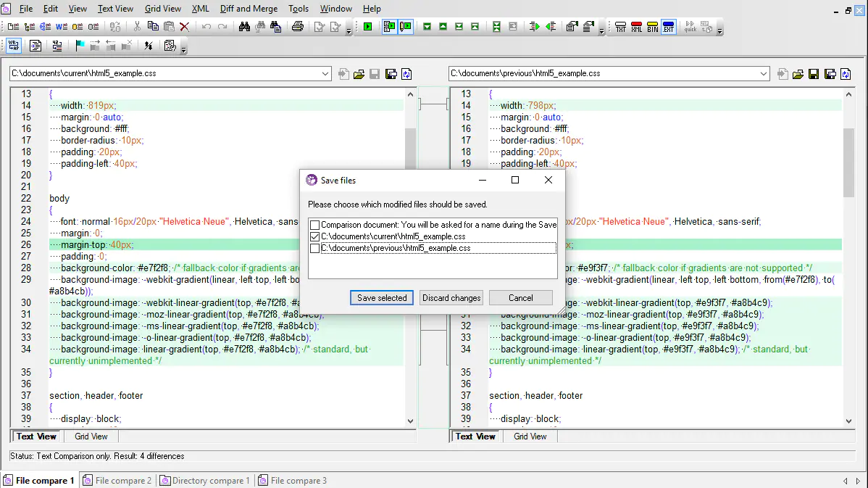Viewport: 868px width, 488px height.
Task: Open the Text View menu
Action: [115, 9]
